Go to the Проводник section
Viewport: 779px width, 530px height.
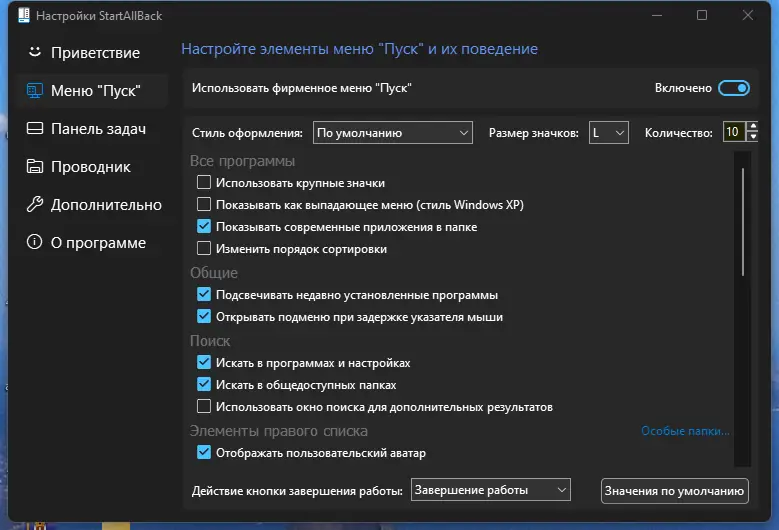tap(92, 166)
